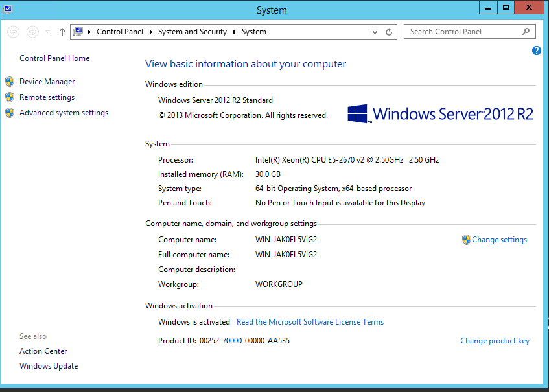
Task: Click Change product key
Action: pos(495,341)
